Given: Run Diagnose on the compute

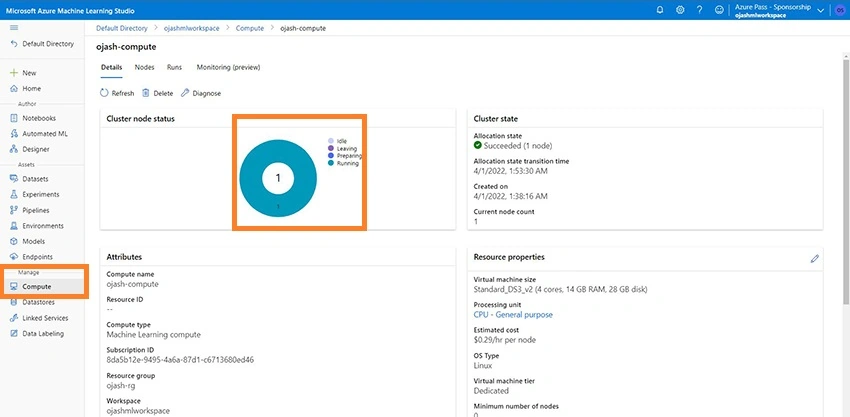Looking at the screenshot, I should [x=201, y=93].
